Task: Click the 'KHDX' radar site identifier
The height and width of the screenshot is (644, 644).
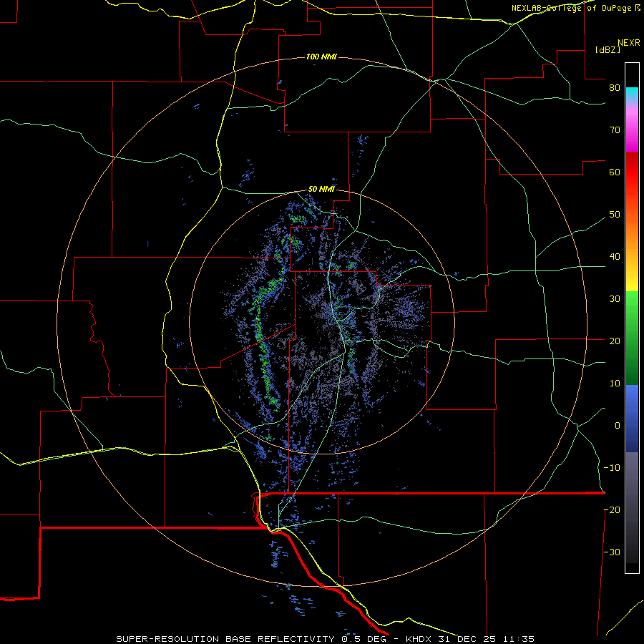Action: pos(420,639)
